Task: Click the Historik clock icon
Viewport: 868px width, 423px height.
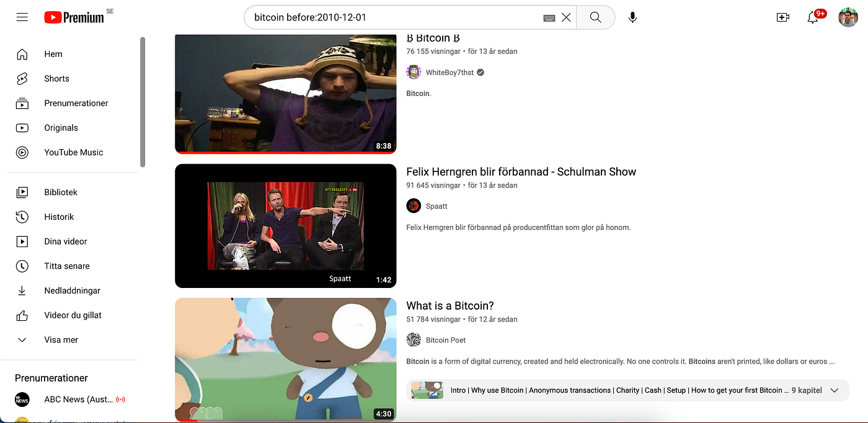Action: (22, 217)
